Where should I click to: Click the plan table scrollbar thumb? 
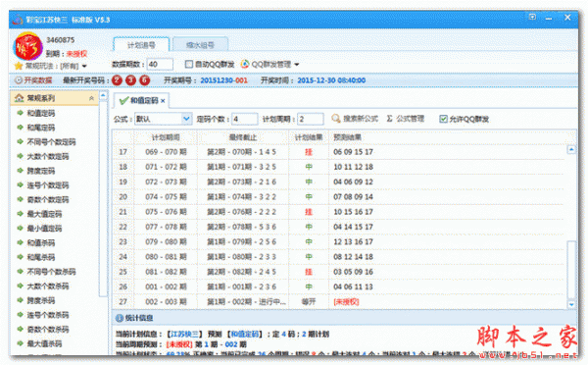point(571,270)
